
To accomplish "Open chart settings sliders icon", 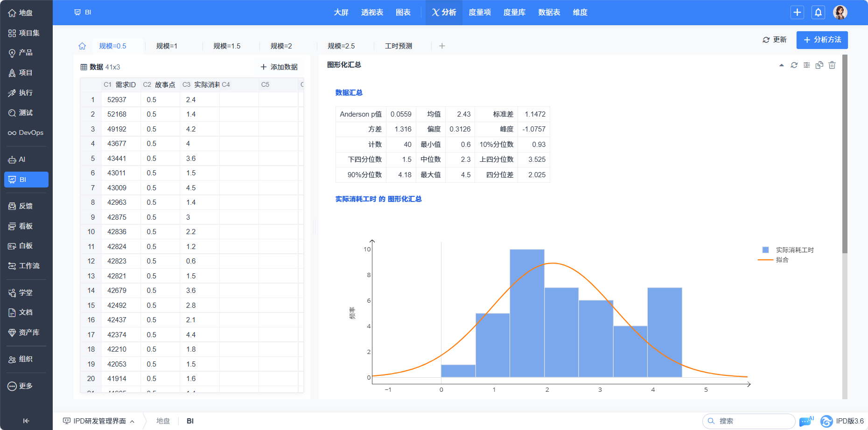I will [806, 65].
